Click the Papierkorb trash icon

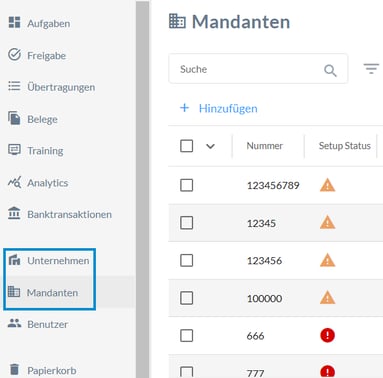click(14, 369)
